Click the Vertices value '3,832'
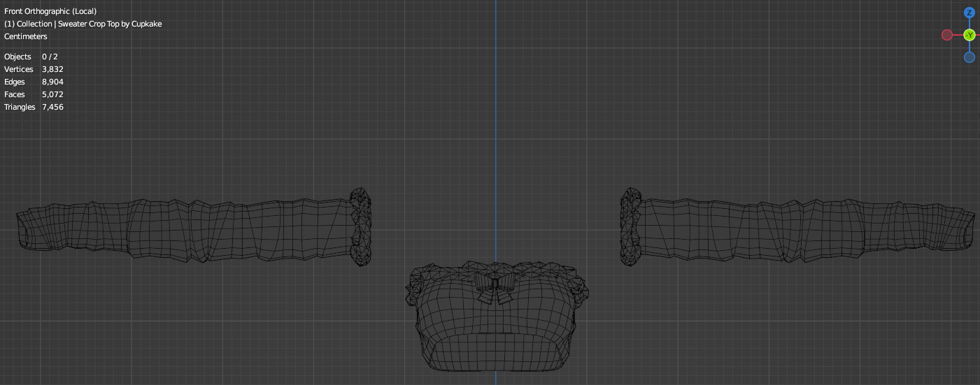This screenshot has height=385, width=980. 52,69
